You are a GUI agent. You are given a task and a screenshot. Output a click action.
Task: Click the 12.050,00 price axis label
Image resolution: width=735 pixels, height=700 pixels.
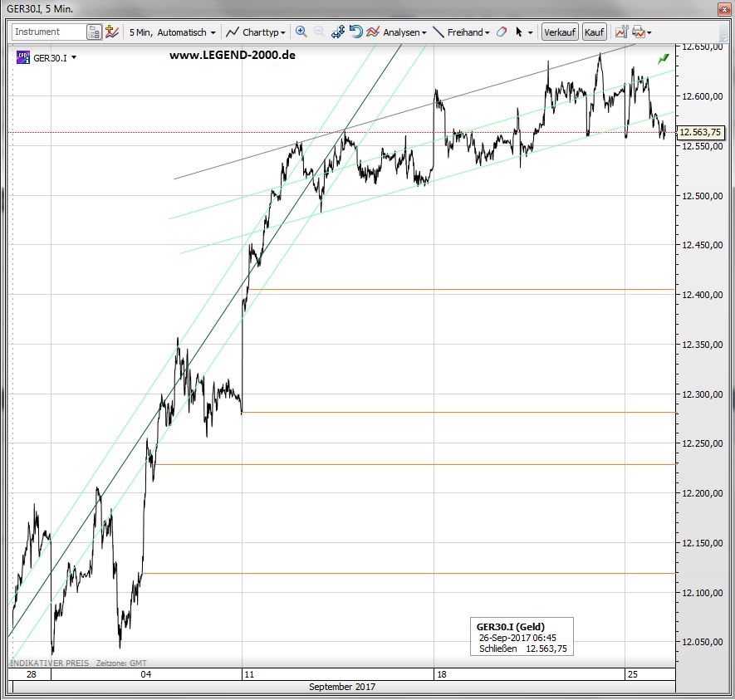(x=702, y=642)
